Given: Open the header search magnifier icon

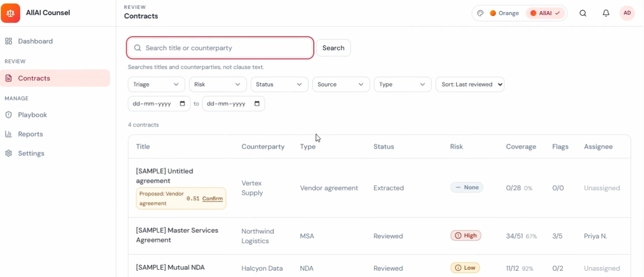Looking at the screenshot, I should (x=583, y=13).
